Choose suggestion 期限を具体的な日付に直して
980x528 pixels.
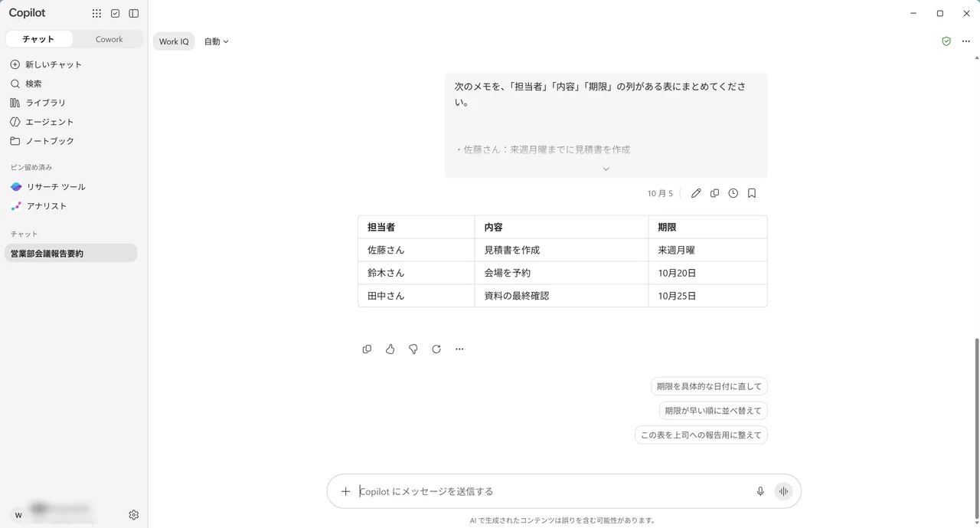pyautogui.click(x=709, y=386)
